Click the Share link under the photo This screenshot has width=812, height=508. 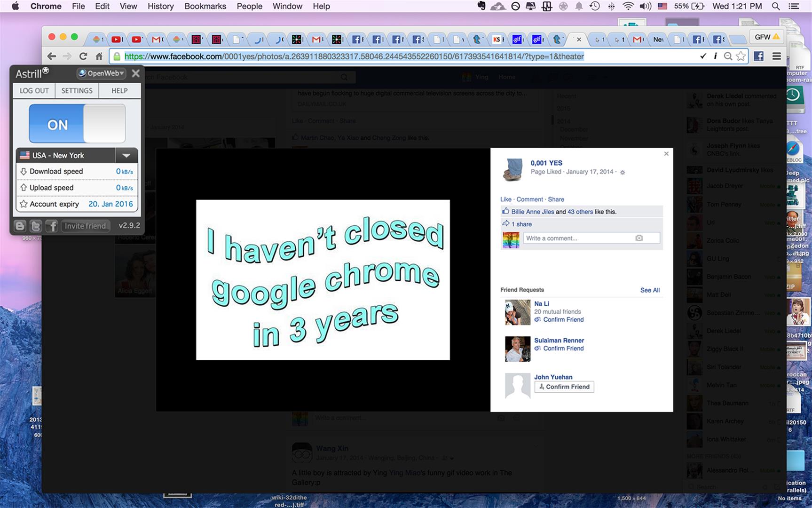point(556,199)
